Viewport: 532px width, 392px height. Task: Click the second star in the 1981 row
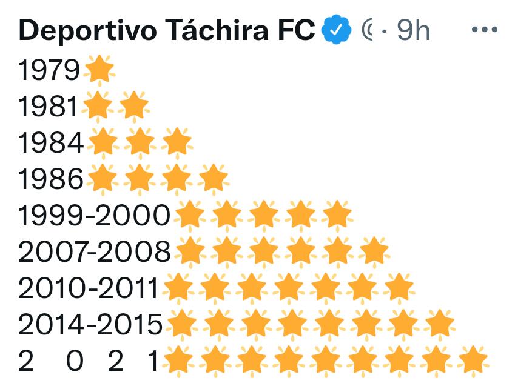[x=134, y=106]
